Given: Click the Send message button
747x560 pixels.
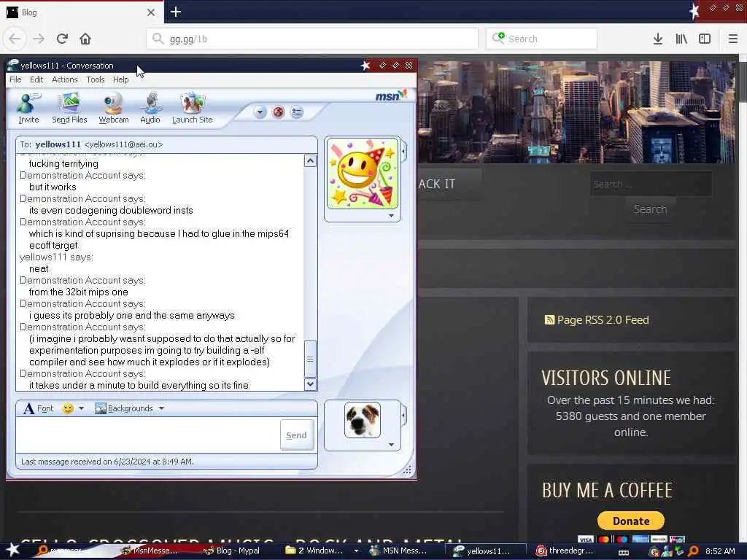Looking at the screenshot, I should tap(296, 435).
